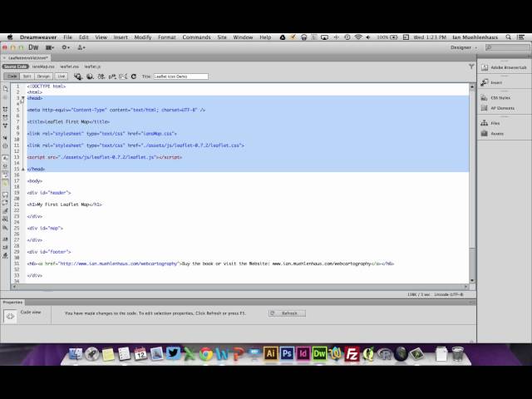This screenshot has width=532, height=399.
Task: Open the Adobe BrowserLab panel
Action: pos(505,67)
